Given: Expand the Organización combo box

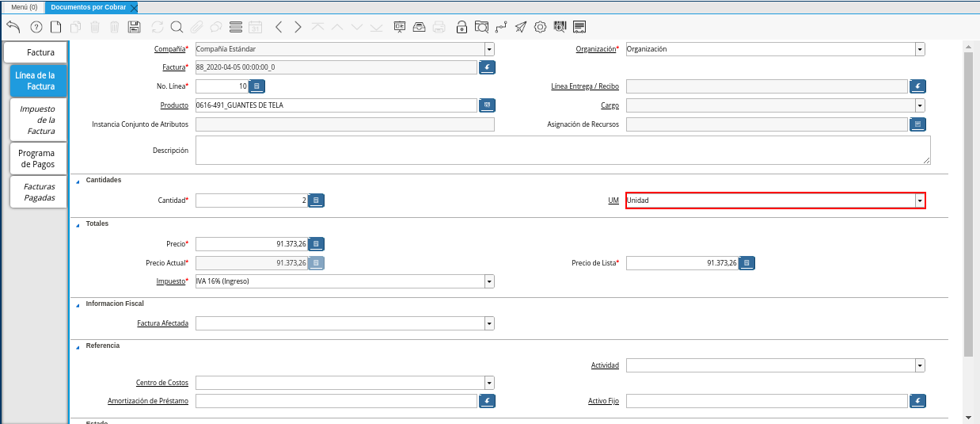Looking at the screenshot, I should (x=919, y=49).
